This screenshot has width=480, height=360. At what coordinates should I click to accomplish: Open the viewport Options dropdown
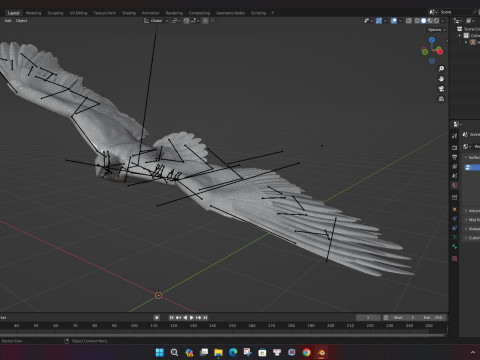tap(436, 30)
